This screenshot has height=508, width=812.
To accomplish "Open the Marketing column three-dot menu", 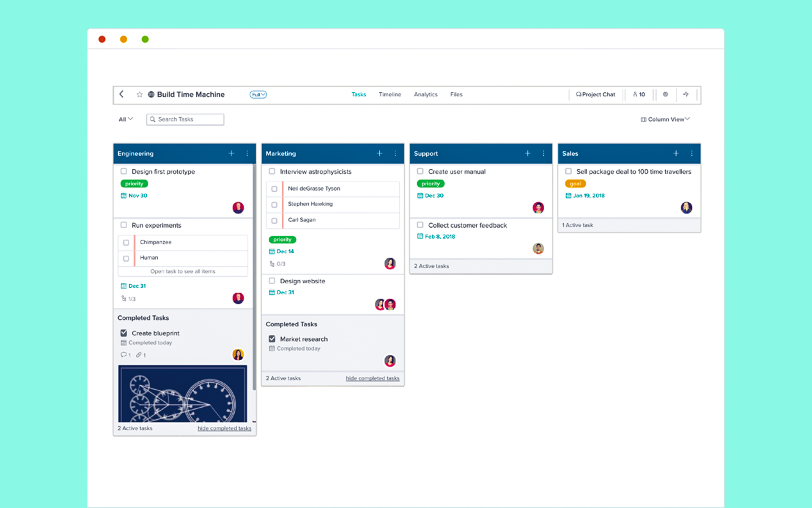I will pyautogui.click(x=395, y=153).
